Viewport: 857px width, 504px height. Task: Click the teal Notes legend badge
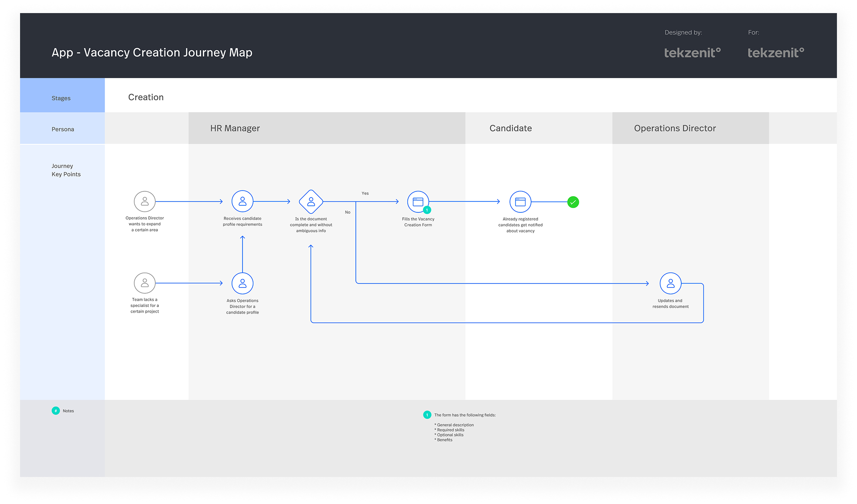pyautogui.click(x=56, y=411)
